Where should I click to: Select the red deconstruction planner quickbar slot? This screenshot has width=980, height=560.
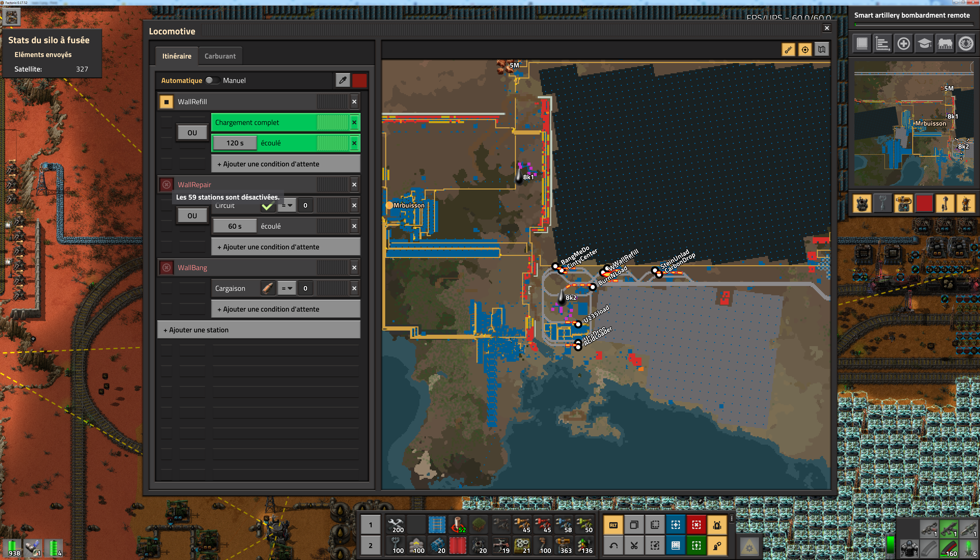pos(458,546)
